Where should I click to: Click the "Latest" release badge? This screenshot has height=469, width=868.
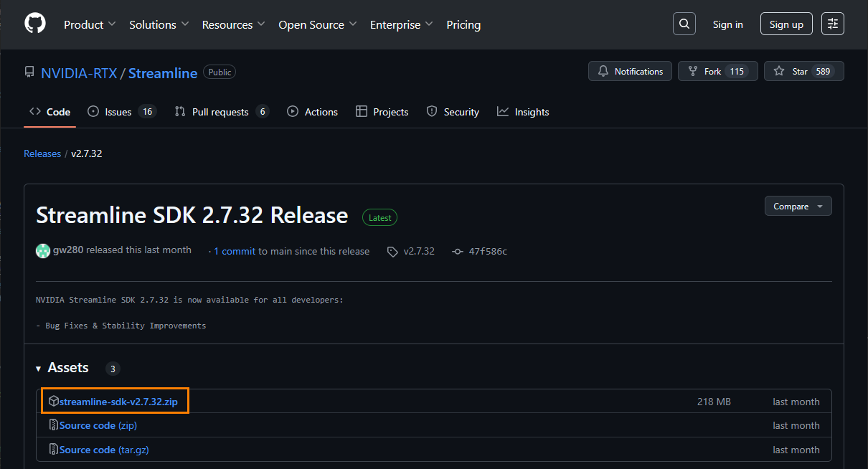[379, 217]
